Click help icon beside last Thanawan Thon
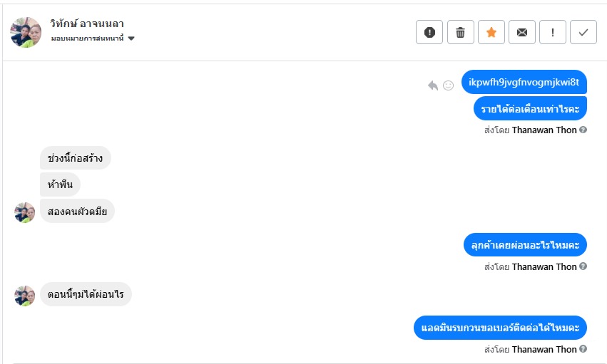The height and width of the screenshot is (364, 607). [583, 349]
